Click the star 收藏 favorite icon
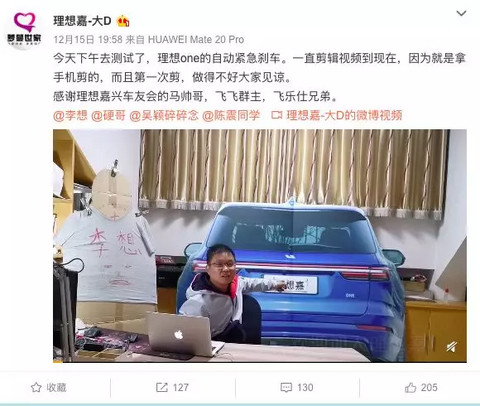 point(36,387)
